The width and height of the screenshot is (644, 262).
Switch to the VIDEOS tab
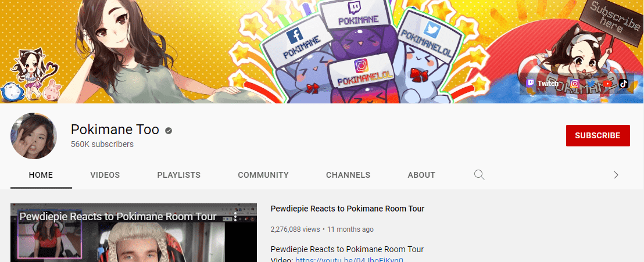[x=105, y=175]
